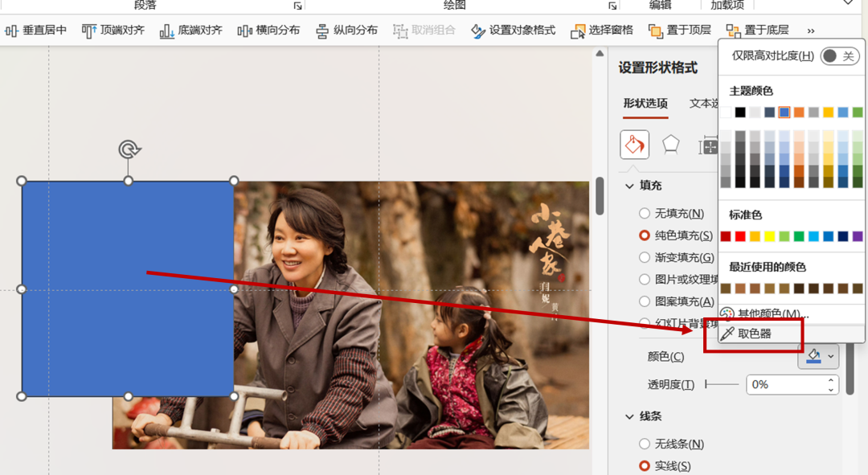Click top-left sizing handle of rectangle
This screenshot has width=868, height=475.
pos(22,181)
